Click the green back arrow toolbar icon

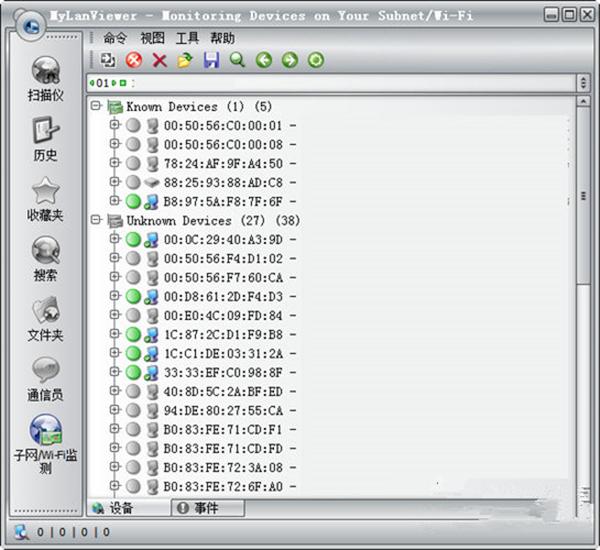(x=264, y=60)
